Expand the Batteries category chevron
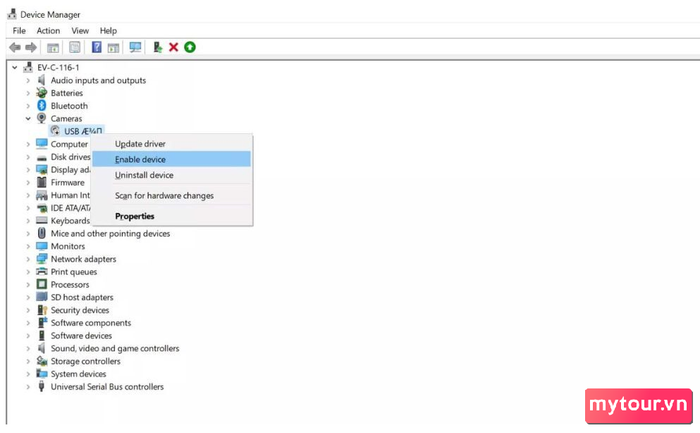700x433 pixels. point(28,93)
